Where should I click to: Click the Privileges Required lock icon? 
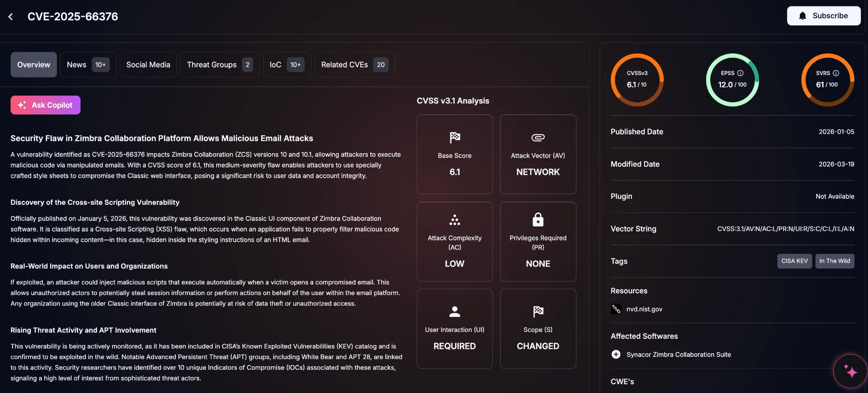pos(538,220)
